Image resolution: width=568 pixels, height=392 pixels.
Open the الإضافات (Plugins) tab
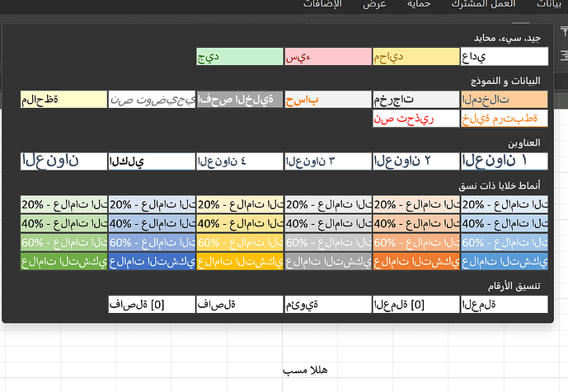(x=322, y=4)
